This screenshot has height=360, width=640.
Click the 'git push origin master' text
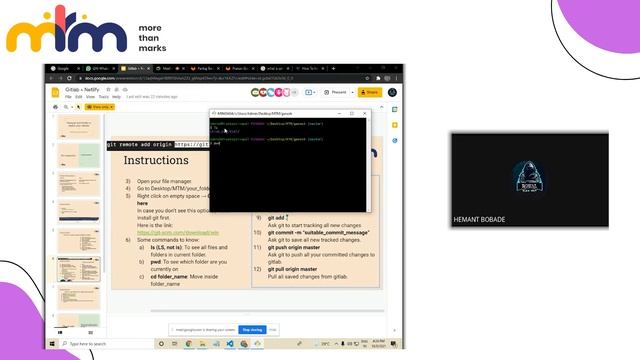[x=294, y=247]
